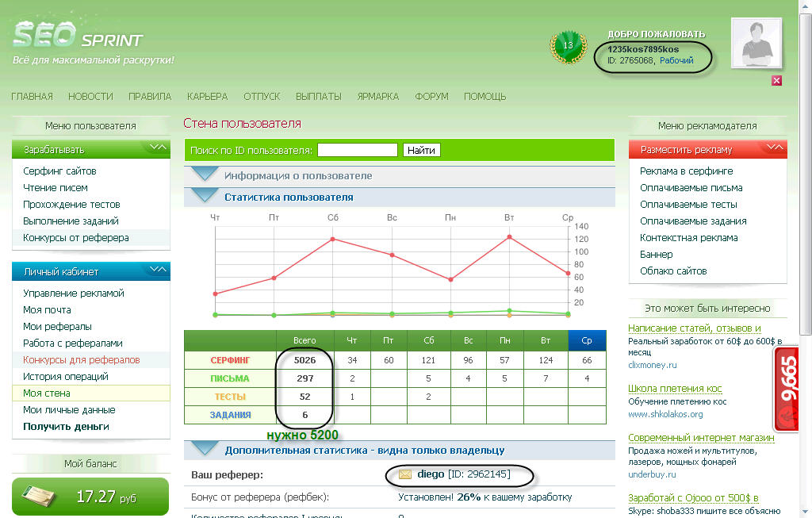Open Заработай с Ojooo ad link
The image size is (812, 518).
pyautogui.click(x=693, y=498)
